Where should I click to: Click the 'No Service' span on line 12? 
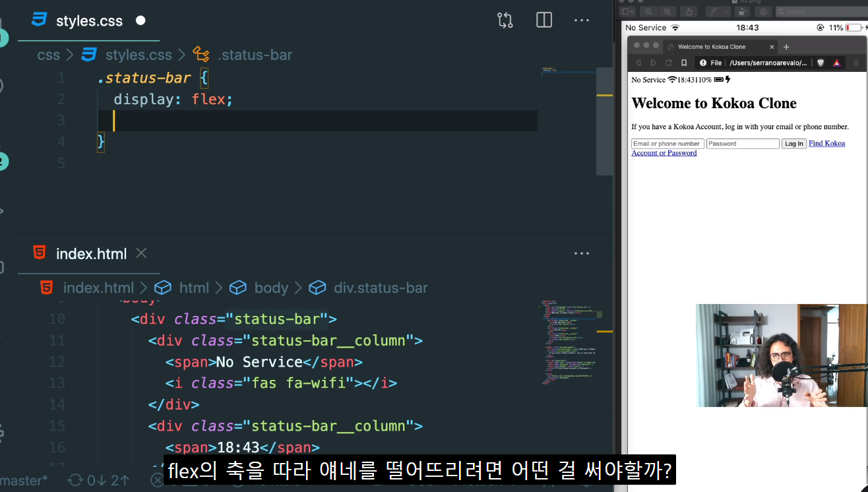click(264, 362)
